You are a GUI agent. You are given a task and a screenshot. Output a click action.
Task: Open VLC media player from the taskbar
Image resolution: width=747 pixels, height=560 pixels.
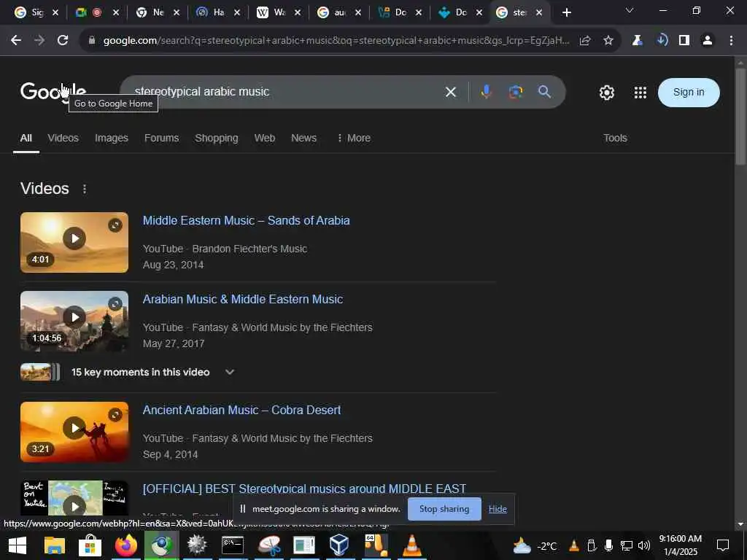coord(411,545)
